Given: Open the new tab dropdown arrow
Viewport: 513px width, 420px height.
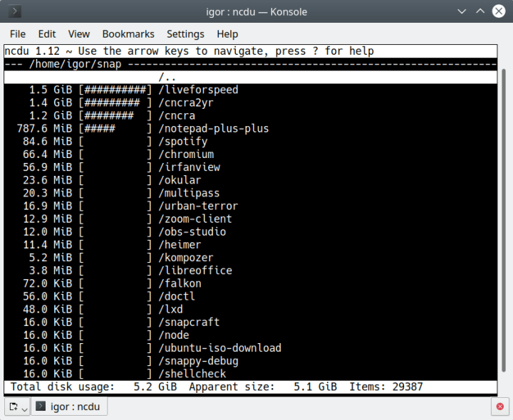Looking at the screenshot, I should click(24, 409).
